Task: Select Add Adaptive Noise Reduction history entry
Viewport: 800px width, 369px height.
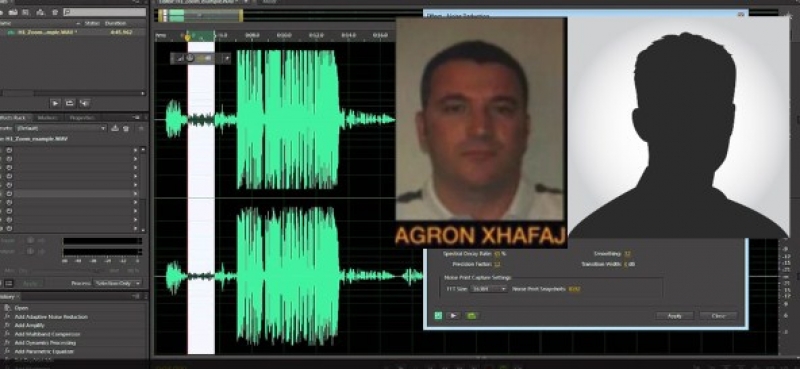Action: (51, 316)
